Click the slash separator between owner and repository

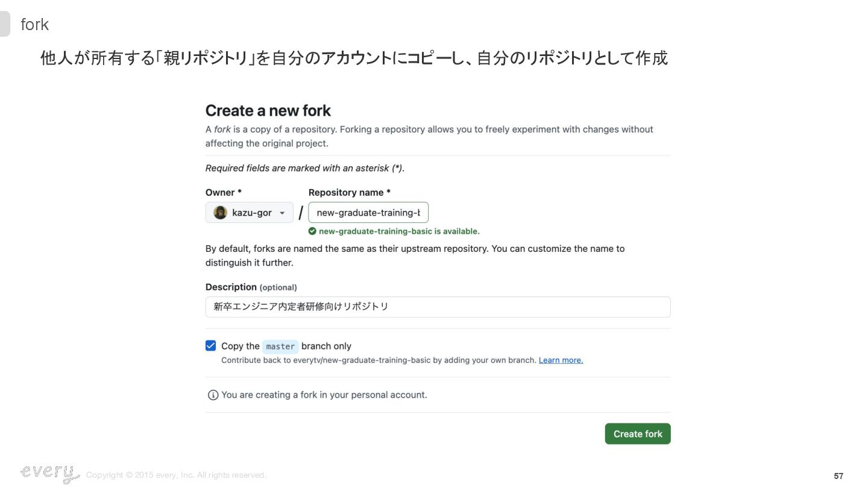coord(301,213)
